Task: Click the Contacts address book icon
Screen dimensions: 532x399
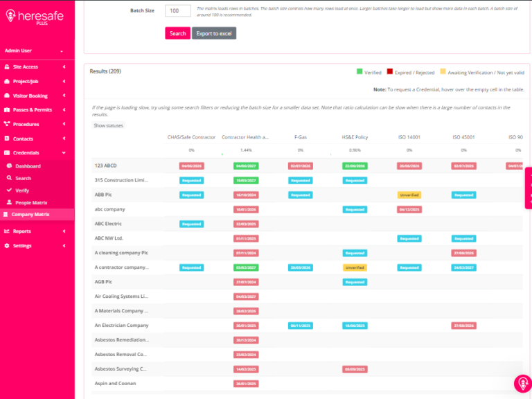Action: [7, 139]
